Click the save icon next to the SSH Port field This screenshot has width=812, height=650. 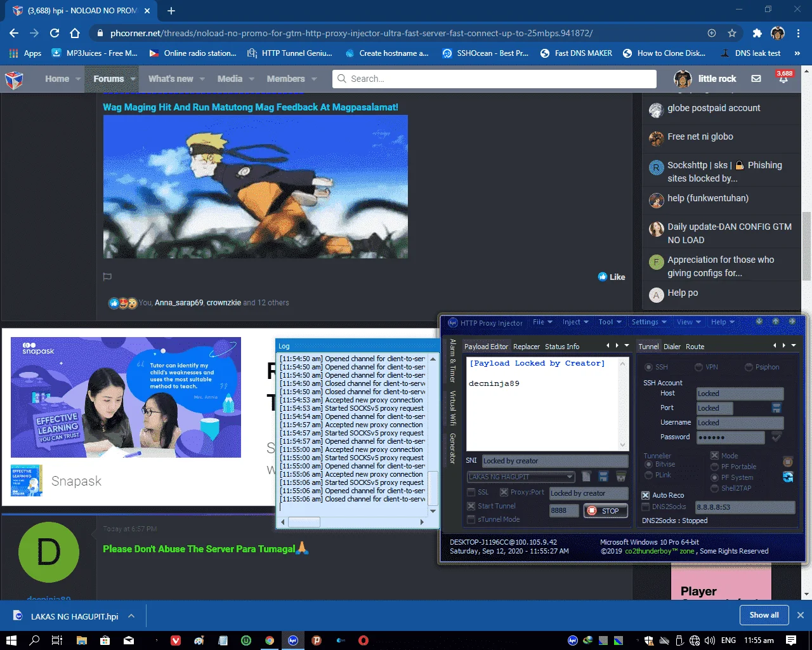point(776,408)
